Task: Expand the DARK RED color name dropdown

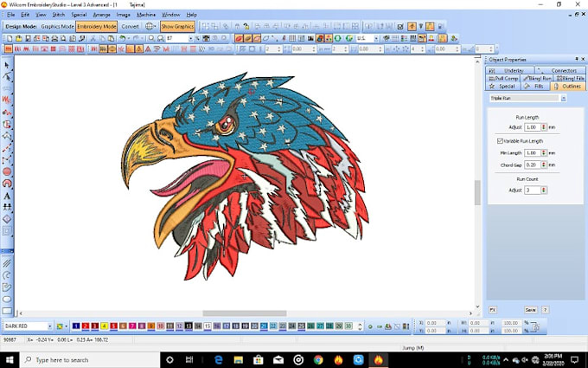Action: pos(50,326)
